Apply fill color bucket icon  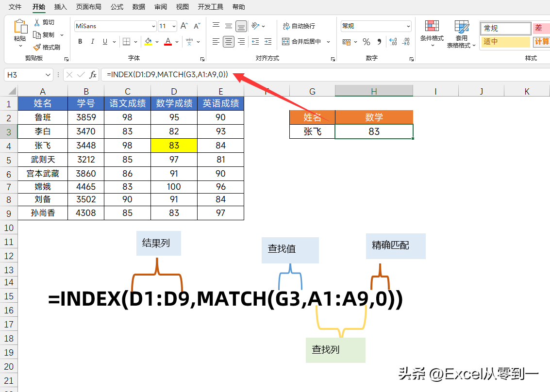[x=149, y=41]
